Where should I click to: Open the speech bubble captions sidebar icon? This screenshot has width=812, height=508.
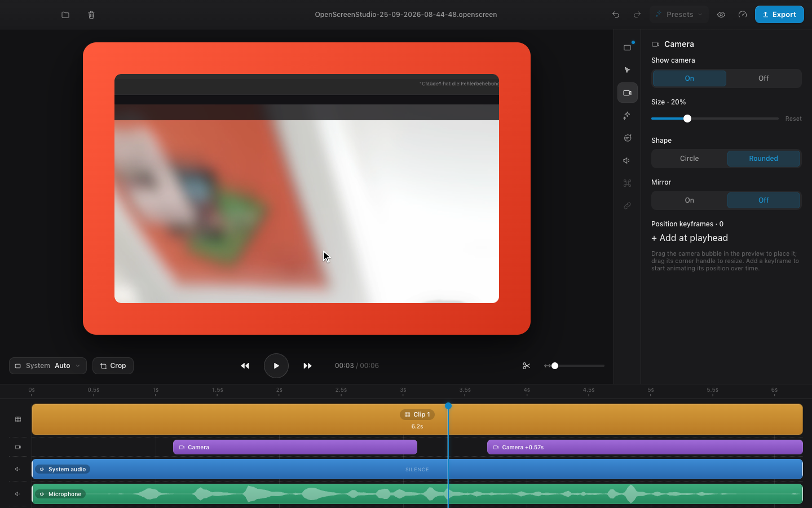(x=627, y=138)
